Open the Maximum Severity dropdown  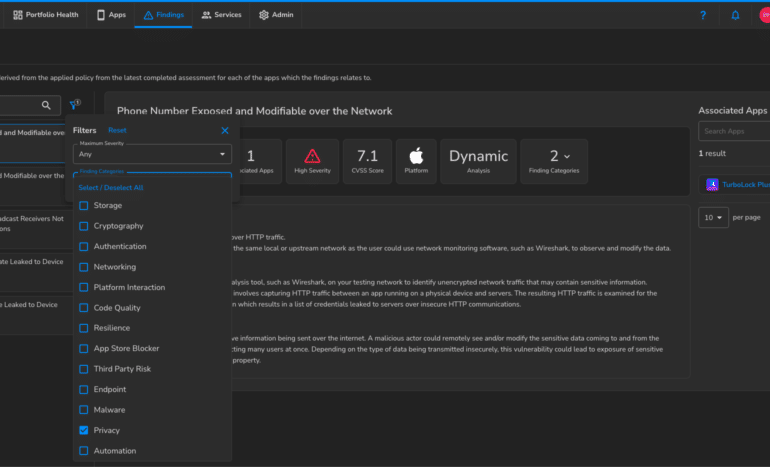[x=152, y=154]
